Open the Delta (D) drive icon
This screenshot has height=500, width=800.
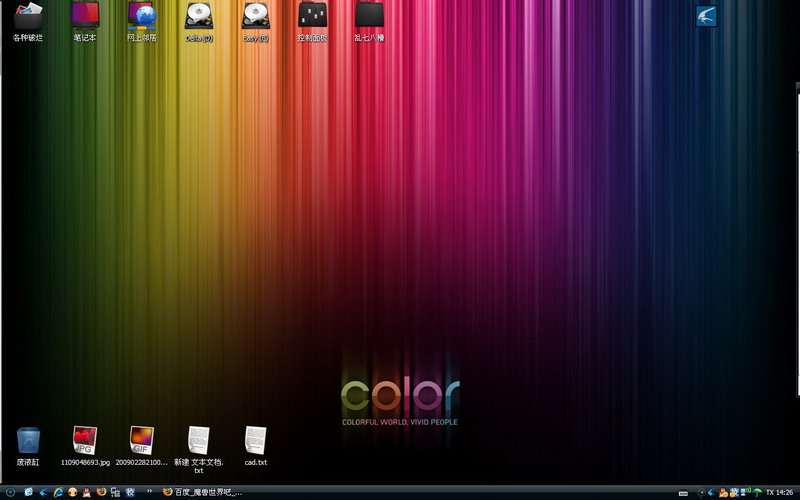199,16
